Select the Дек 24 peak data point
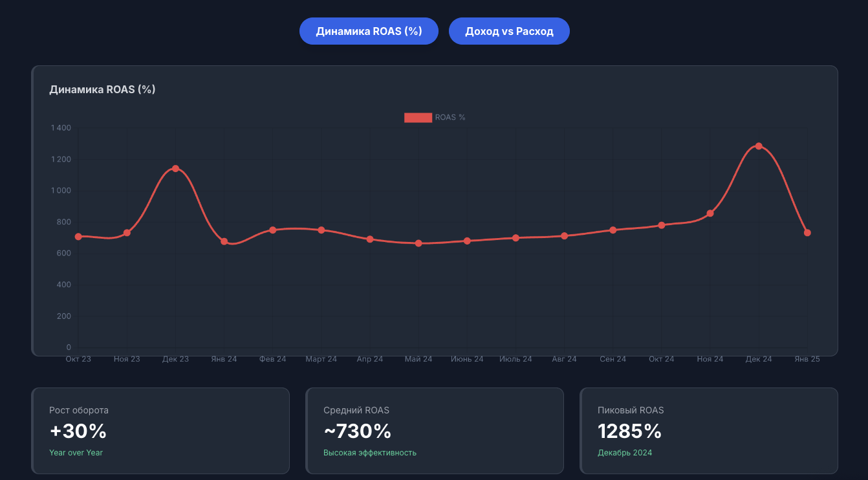This screenshot has width=868, height=480. [759, 146]
